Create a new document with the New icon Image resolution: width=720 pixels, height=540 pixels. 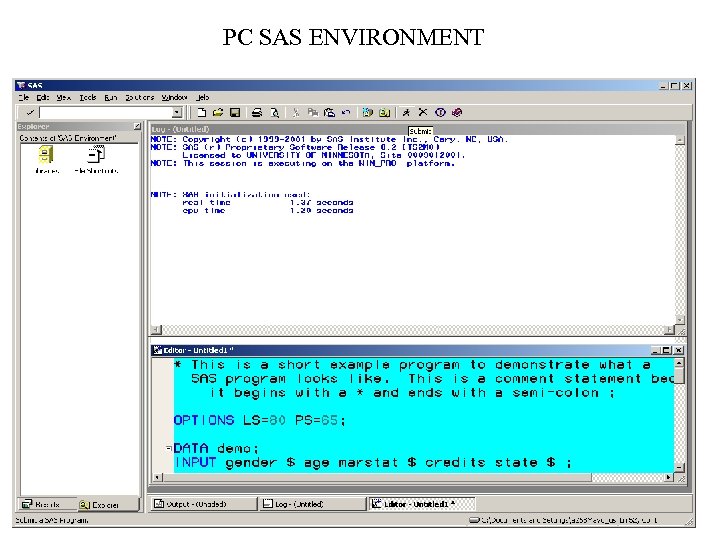[x=201, y=112]
